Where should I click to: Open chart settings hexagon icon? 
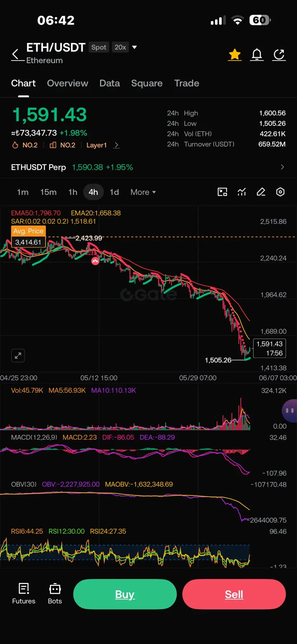280,192
